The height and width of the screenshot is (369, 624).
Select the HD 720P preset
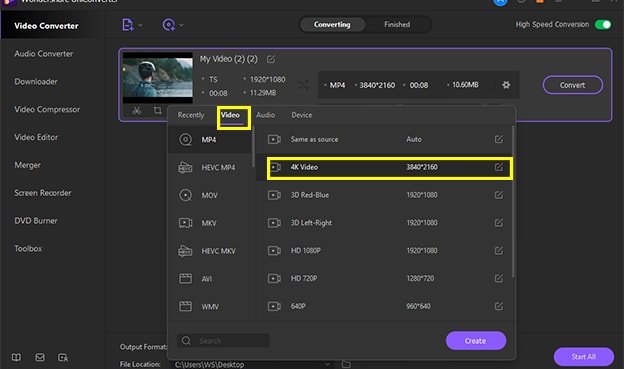(384, 278)
